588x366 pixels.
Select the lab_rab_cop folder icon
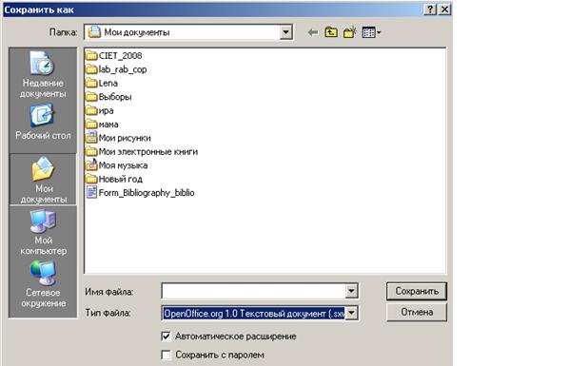(91, 69)
